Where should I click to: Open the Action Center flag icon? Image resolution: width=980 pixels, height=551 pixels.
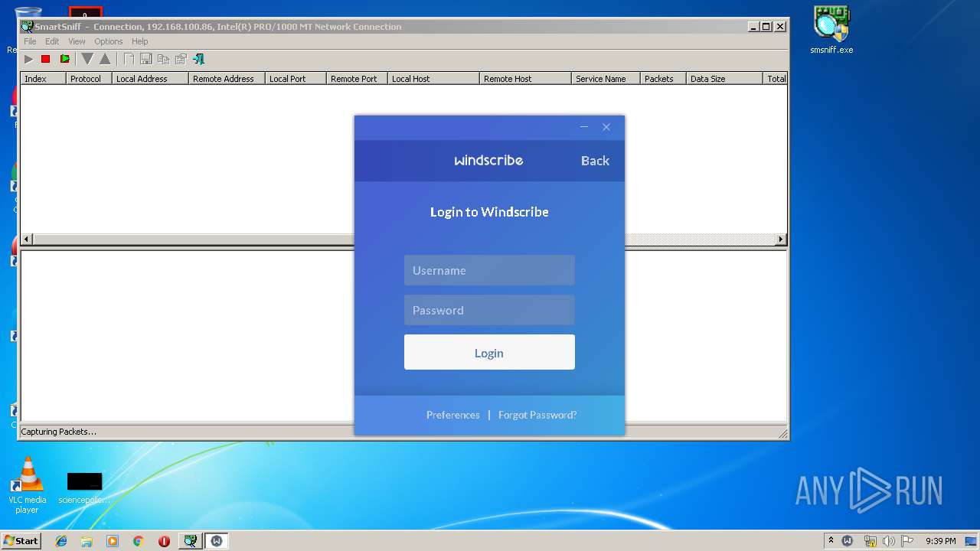(x=907, y=541)
